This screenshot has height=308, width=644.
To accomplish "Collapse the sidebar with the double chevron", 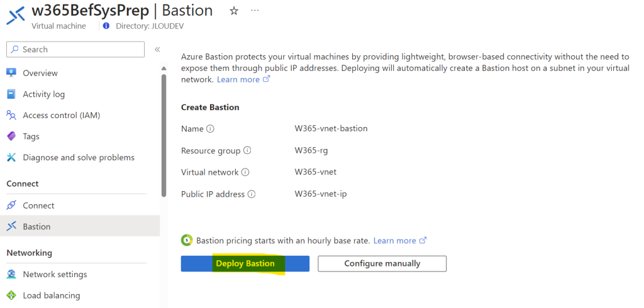I will 157,50.
